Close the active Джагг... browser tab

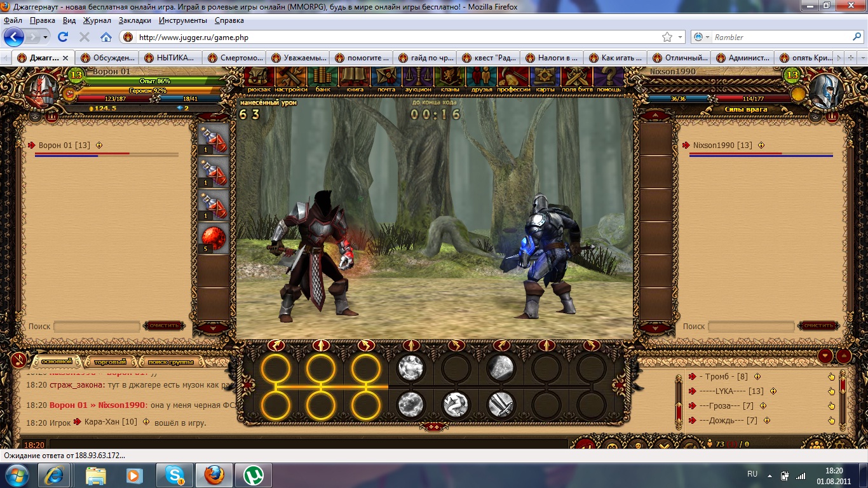[x=65, y=58]
